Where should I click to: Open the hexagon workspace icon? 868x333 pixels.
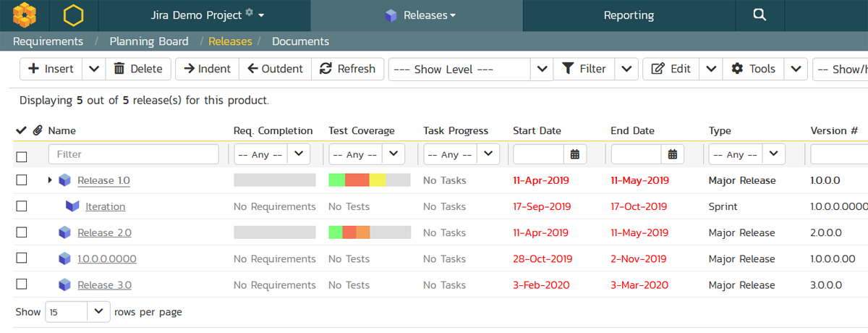(x=73, y=14)
